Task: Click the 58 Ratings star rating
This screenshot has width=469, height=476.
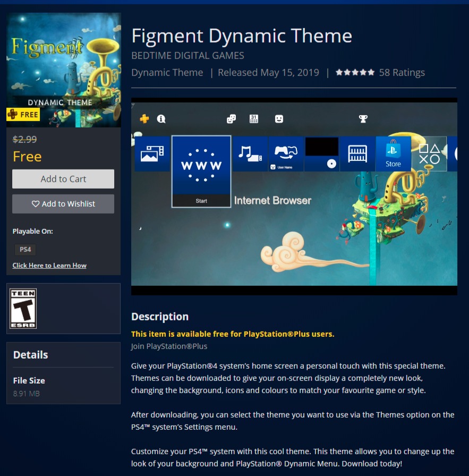Action: coord(380,73)
